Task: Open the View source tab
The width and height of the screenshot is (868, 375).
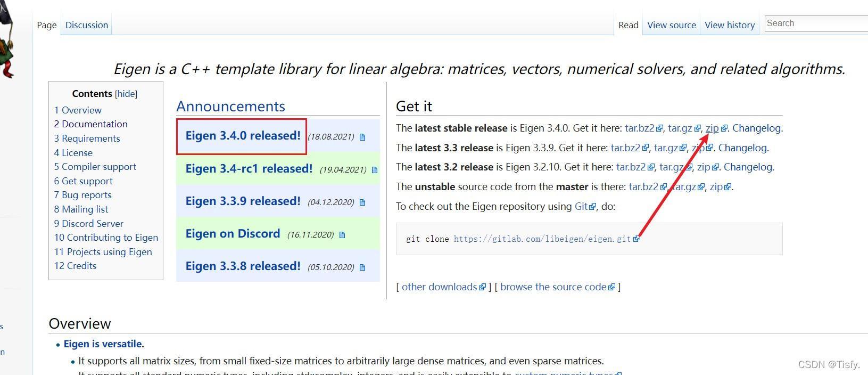Action: pyautogui.click(x=672, y=25)
